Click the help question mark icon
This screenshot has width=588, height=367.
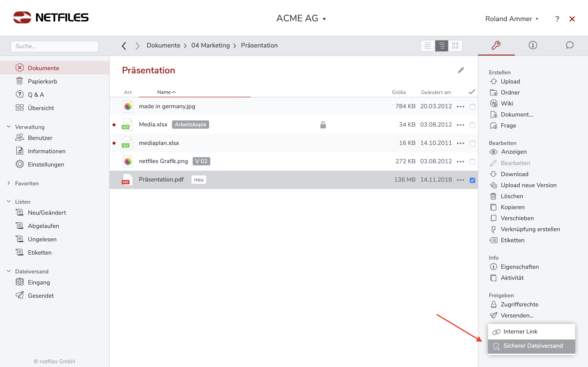click(557, 19)
